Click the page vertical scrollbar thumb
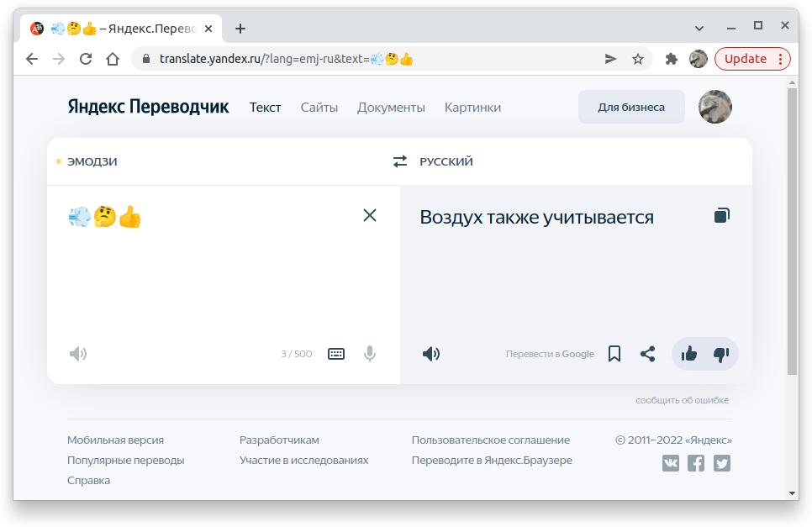Screen dimensions: 812x527 coord(792,231)
